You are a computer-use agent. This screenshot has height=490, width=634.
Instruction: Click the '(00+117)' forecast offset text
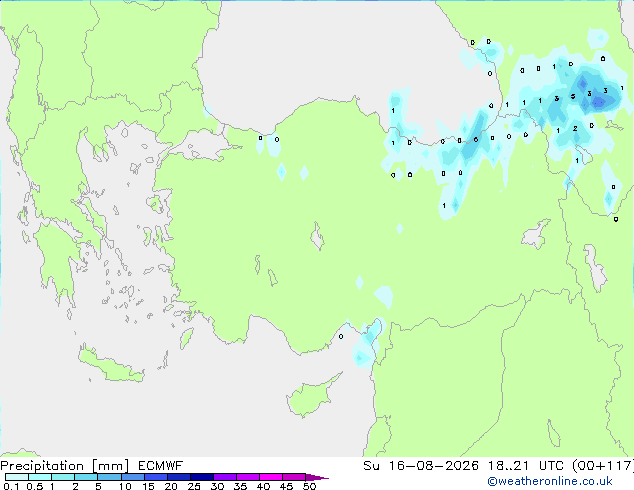coord(602,466)
